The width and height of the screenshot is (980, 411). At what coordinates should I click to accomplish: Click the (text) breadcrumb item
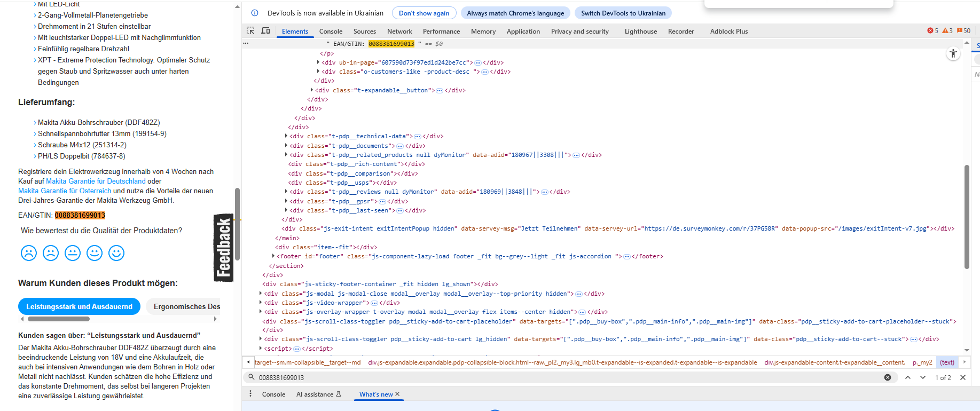coord(947,362)
